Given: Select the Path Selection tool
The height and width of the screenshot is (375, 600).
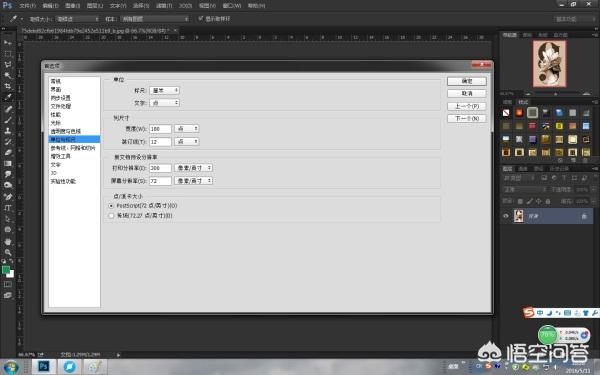Looking at the screenshot, I should click(x=8, y=219).
